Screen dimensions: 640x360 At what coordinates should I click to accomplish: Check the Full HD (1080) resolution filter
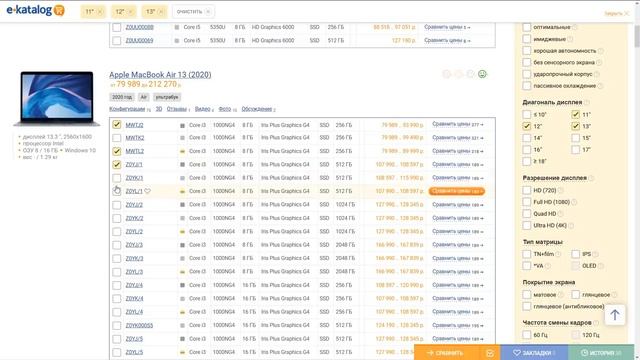527,202
